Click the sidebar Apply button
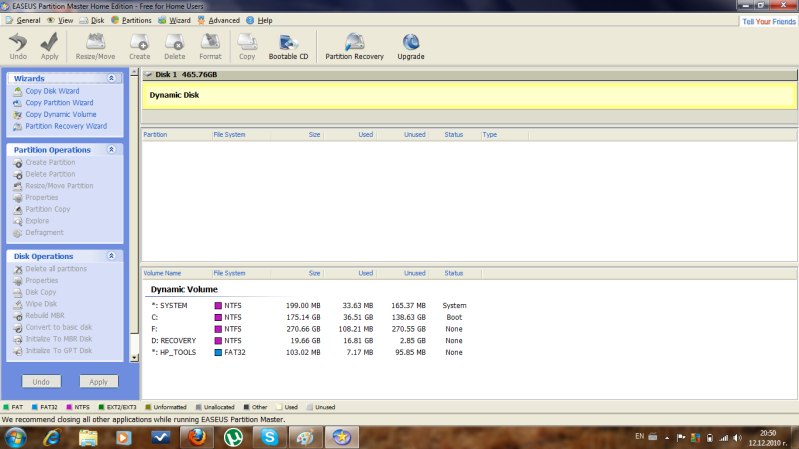The image size is (799, 449). tap(98, 382)
